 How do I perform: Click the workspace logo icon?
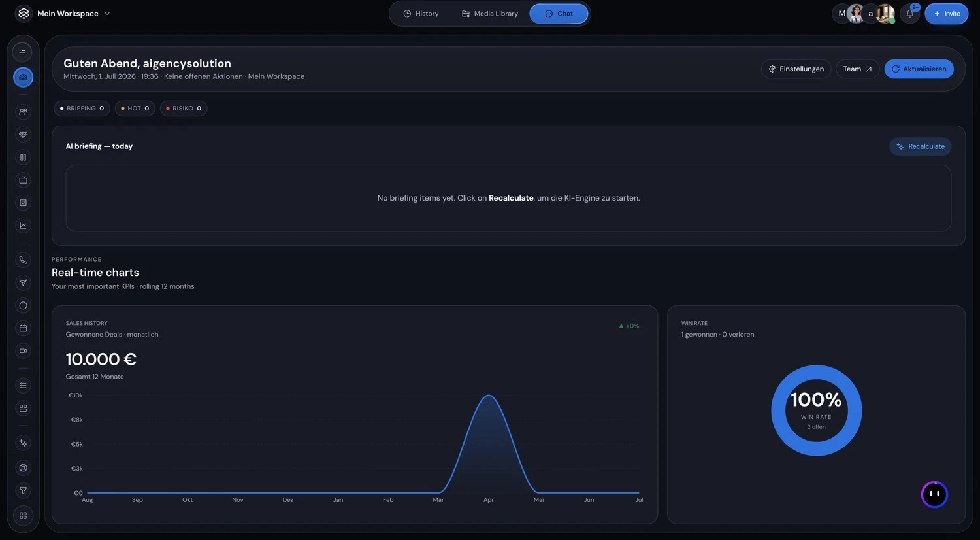24,13
